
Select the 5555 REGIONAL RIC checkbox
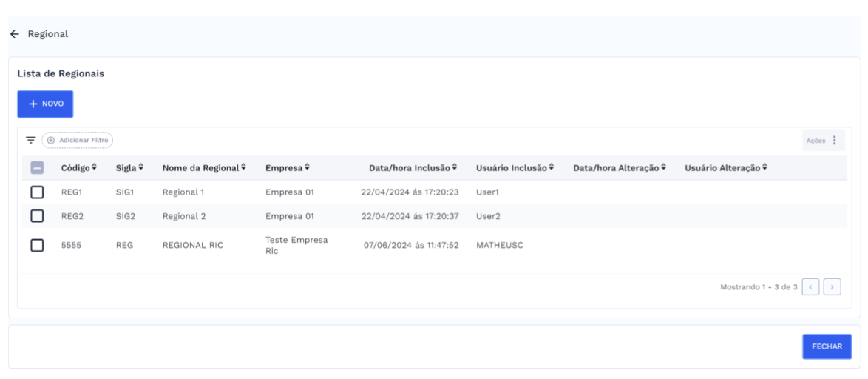click(37, 246)
